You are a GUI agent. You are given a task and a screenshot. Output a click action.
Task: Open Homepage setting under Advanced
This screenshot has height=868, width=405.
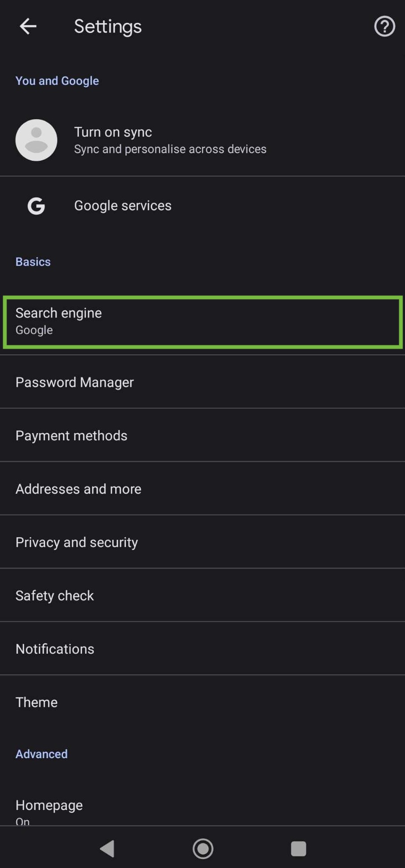point(49,805)
